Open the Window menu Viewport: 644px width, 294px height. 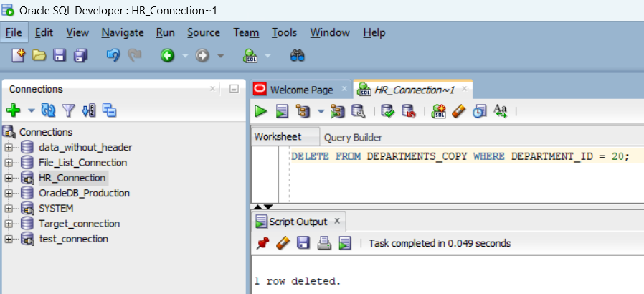330,32
